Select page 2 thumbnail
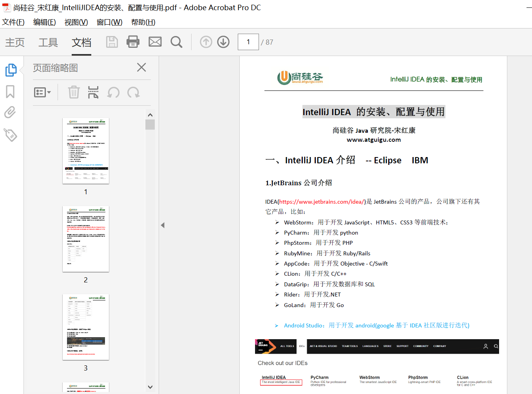This screenshot has width=532, height=394. tap(86, 239)
